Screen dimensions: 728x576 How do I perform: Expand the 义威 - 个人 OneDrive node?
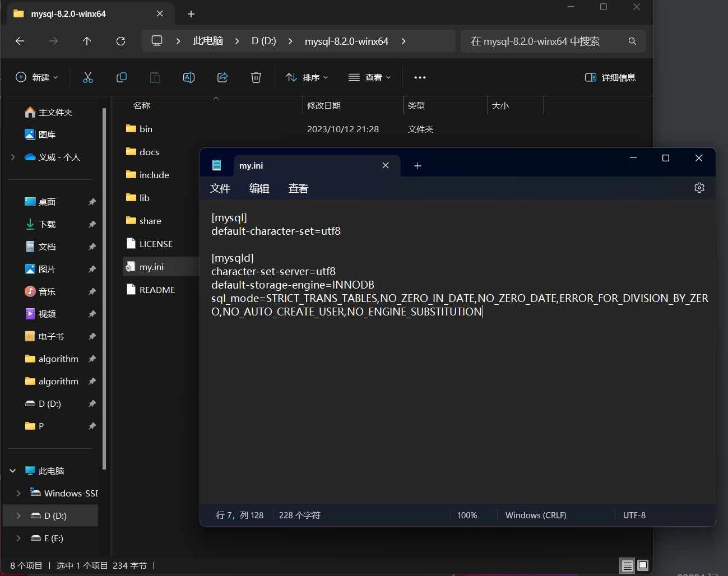point(13,157)
